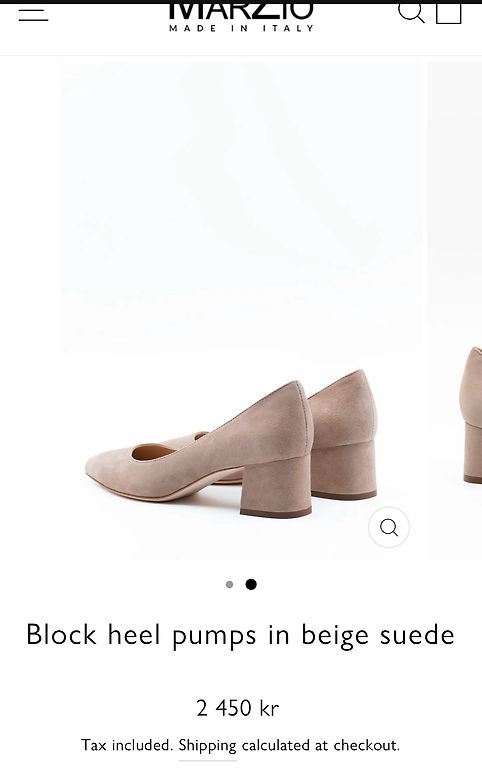Click the beige suede pumps main photo
Screen dimensions: 482x768
pyautogui.click(x=241, y=311)
